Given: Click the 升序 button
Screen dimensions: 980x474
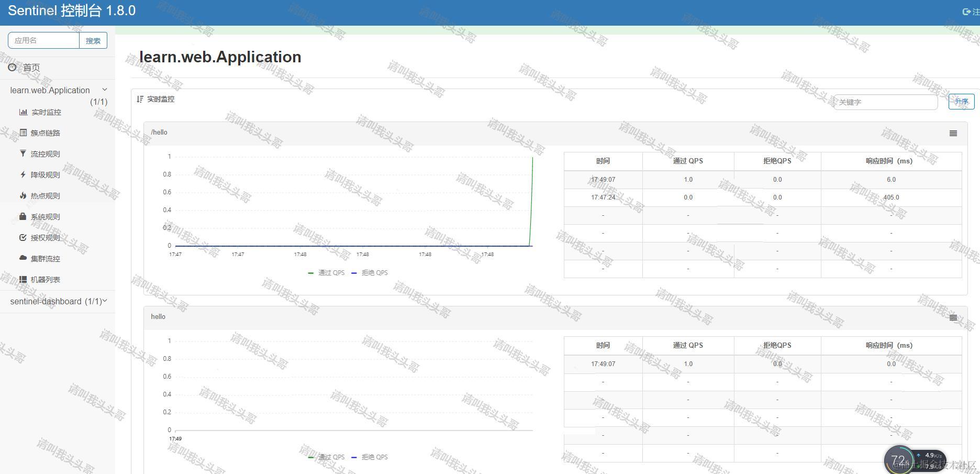Looking at the screenshot, I should tap(961, 101).
